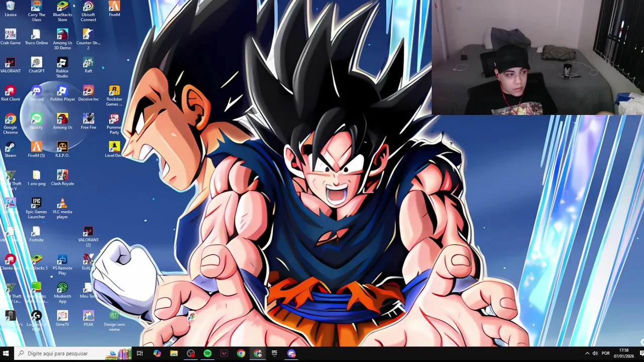This screenshot has width=644, height=362.
Task: Open the Crab Game shortcut
Action: click(10, 37)
